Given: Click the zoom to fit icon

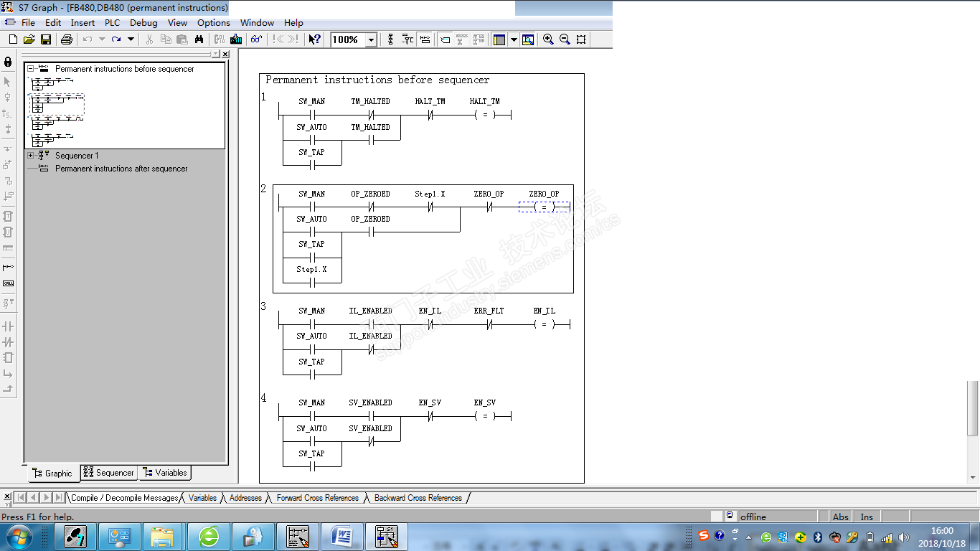Looking at the screenshot, I should click(581, 39).
